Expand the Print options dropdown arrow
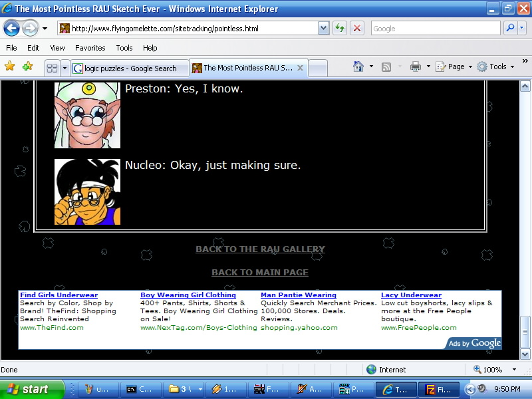Screen dimensions: 532x399 click(428, 66)
